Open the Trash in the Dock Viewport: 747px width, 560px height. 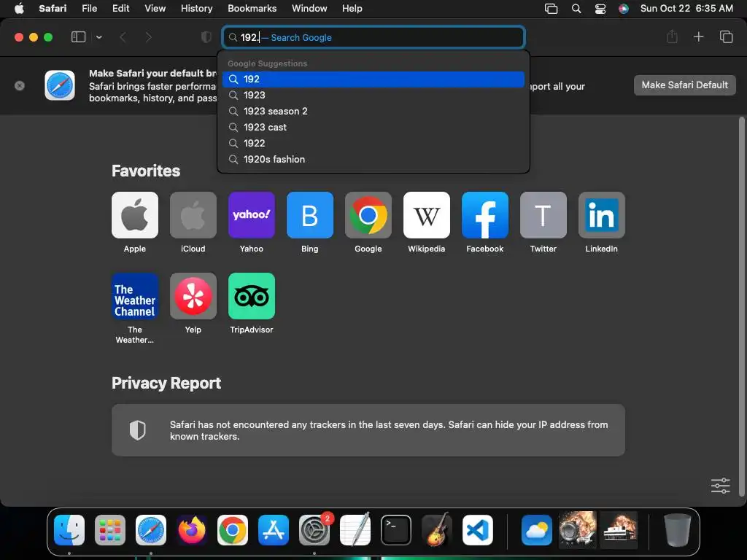tap(678, 530)
